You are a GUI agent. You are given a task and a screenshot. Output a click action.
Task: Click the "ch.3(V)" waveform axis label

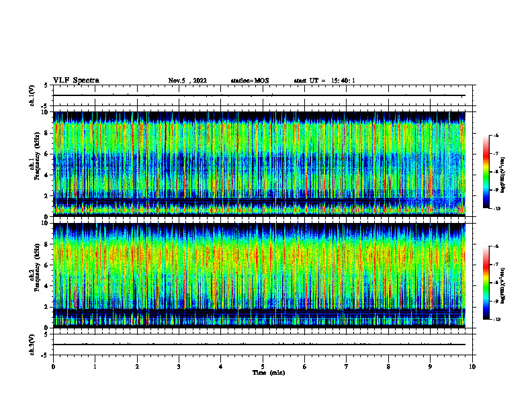(x=32, y=345)
